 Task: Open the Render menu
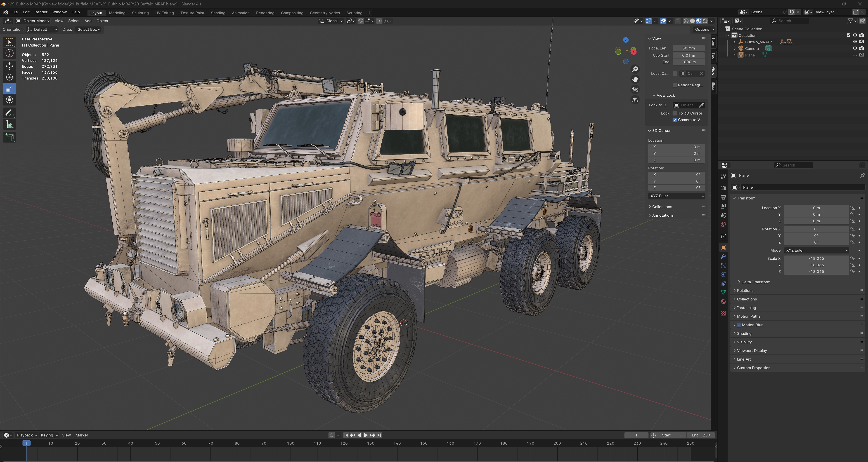tap(41, 12)
